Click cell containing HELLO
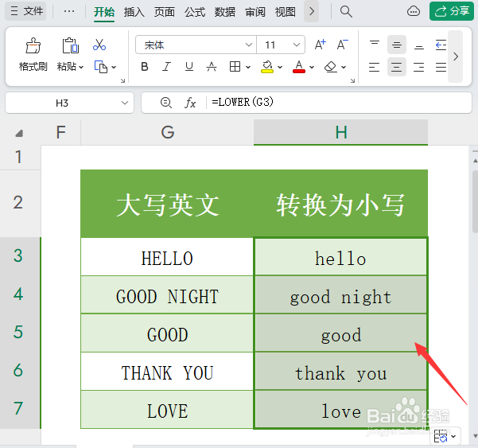478x448 pixels. pyautogui.click(x=167, y=257)
